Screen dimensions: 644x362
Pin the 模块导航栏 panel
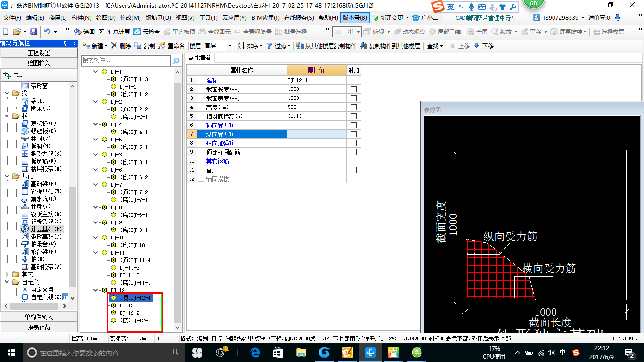[66, 43]
